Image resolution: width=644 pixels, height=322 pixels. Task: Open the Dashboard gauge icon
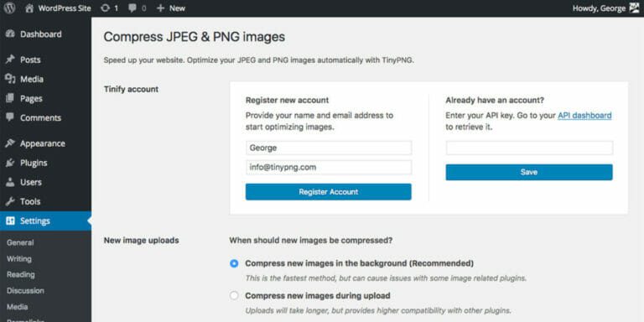pyautogui.click(x=10, y=34)
